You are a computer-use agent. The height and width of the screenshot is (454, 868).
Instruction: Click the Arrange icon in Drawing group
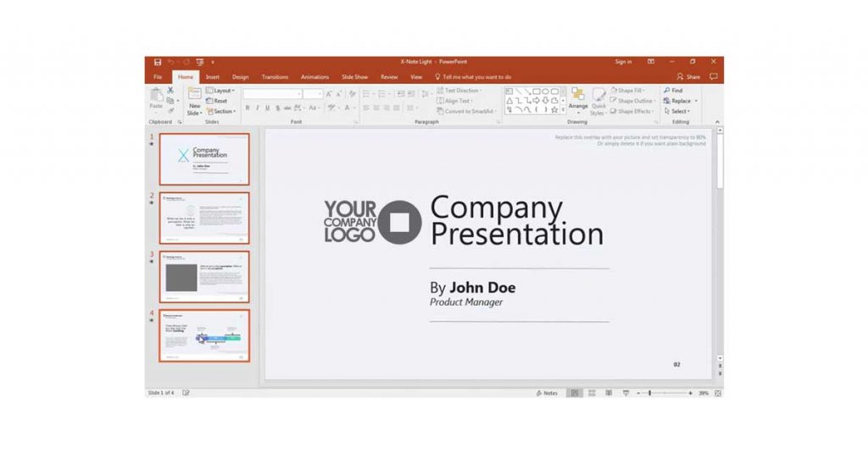pos(578,96)
